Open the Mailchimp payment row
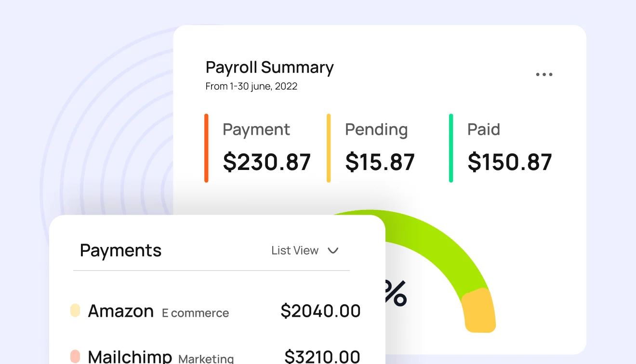 (x=215, y=356)
